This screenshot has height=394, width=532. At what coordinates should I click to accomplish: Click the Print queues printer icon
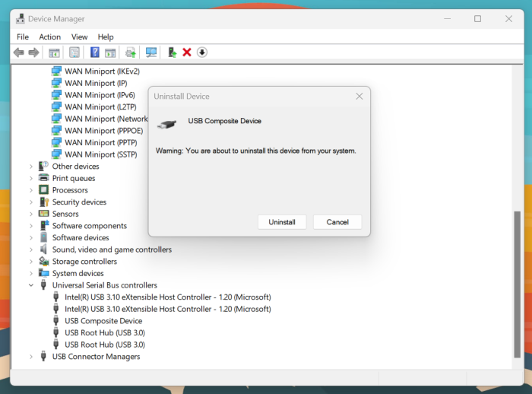coord(43,178)
